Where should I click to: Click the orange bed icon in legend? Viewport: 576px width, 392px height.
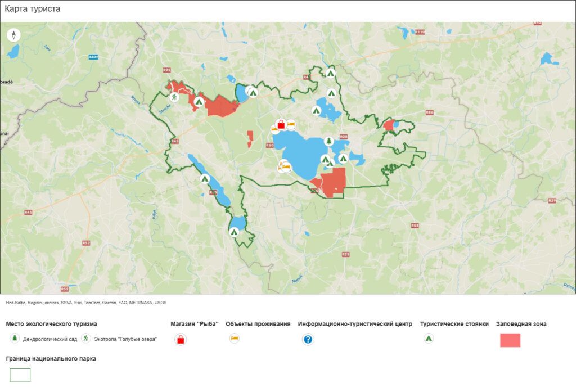(235, 339)
